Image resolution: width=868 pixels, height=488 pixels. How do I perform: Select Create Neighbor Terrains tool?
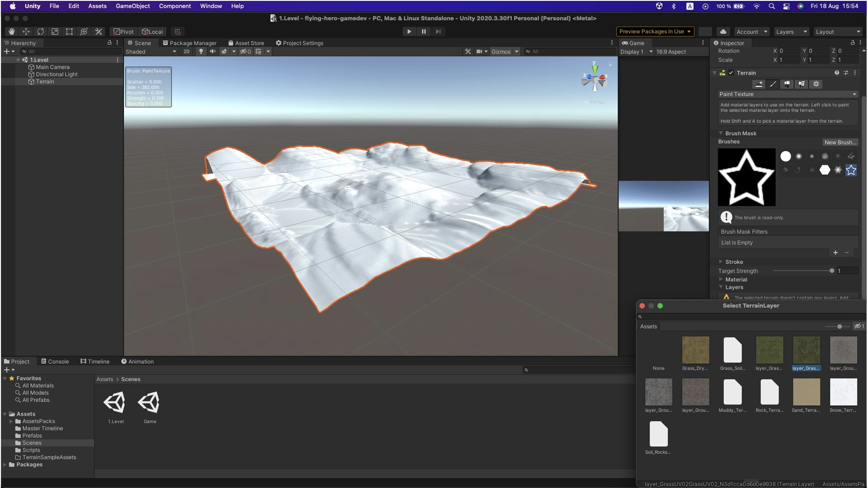[759, 84]
